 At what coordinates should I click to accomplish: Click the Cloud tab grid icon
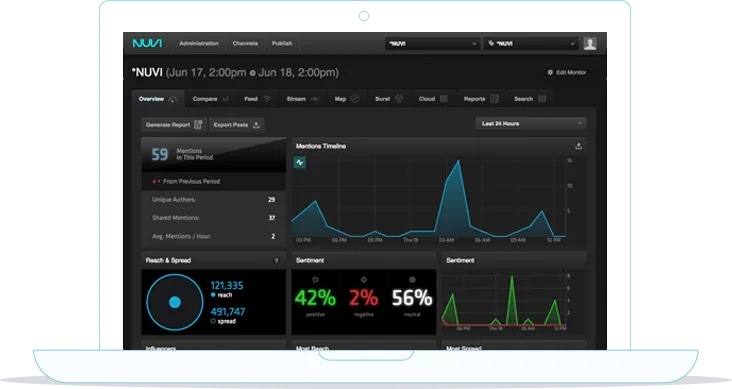click(x=444, y=99)
